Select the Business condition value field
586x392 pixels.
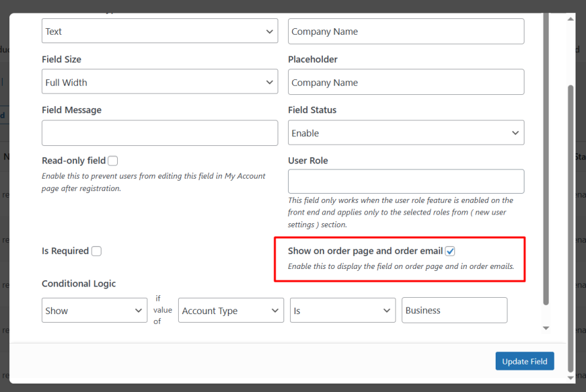[454, 310]
